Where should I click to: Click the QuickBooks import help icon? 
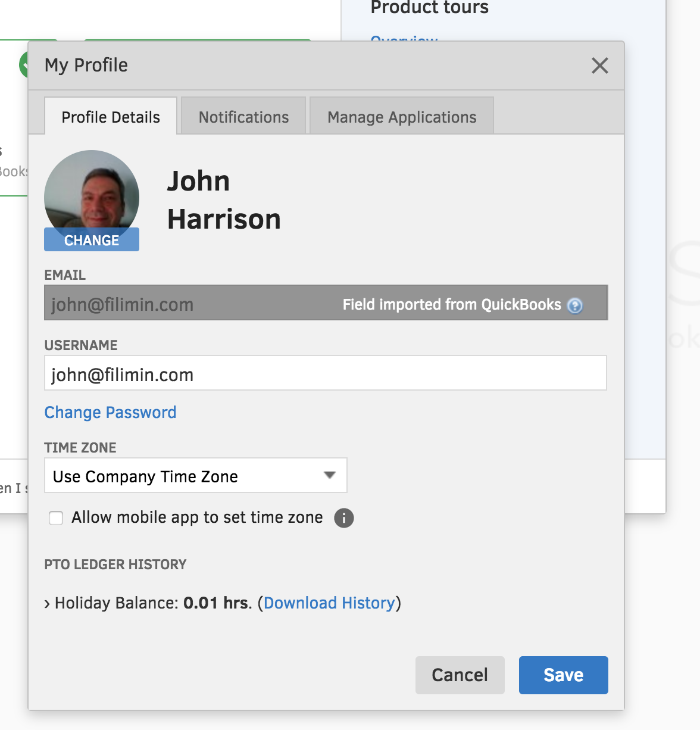click(574, 305)
